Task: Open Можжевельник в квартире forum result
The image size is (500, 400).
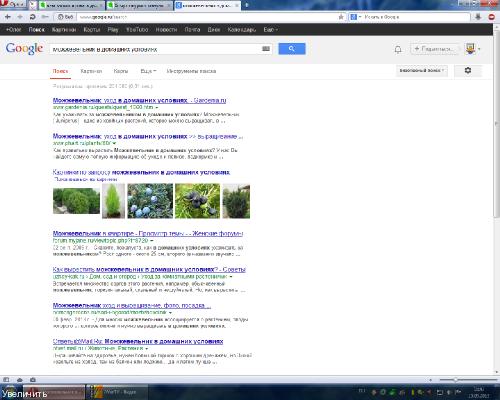Action: 148,233
